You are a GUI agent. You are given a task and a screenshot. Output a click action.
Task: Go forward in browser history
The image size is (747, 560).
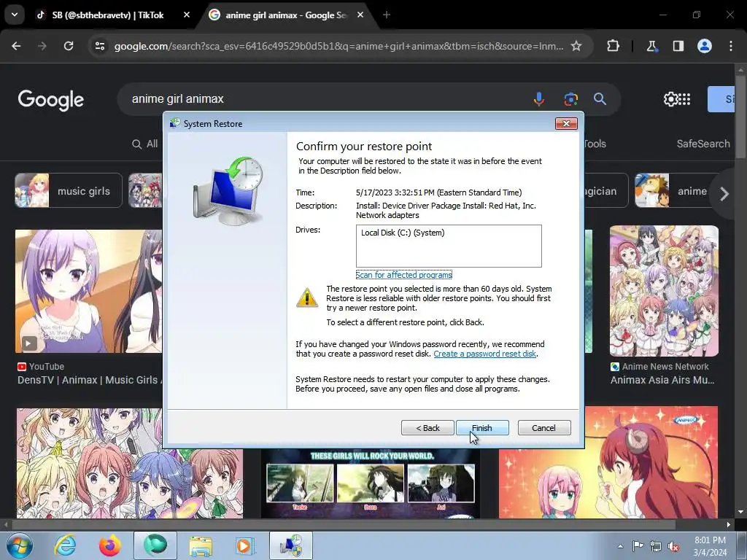click(x=42, y=46)
